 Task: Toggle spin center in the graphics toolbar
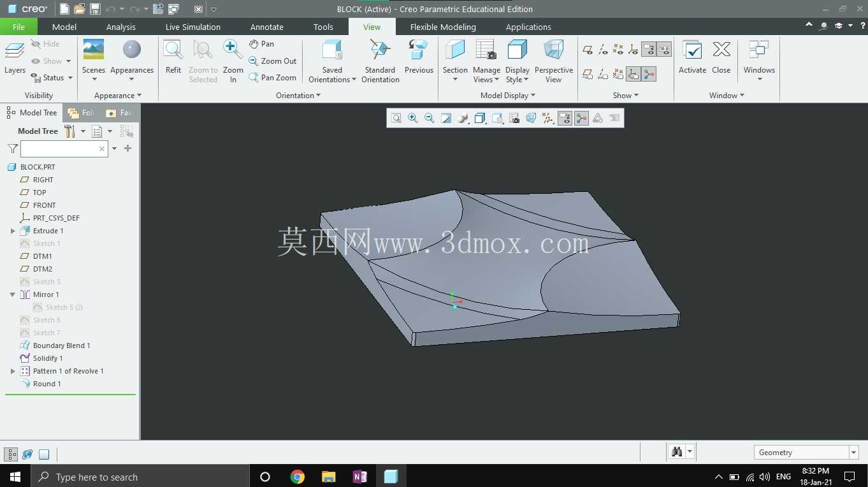[581, 118]
